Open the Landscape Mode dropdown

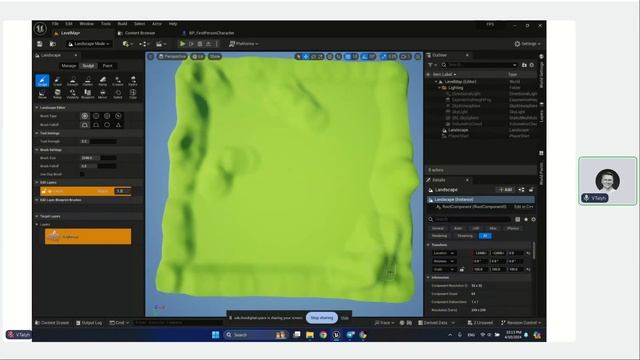(x=89, y=44)
